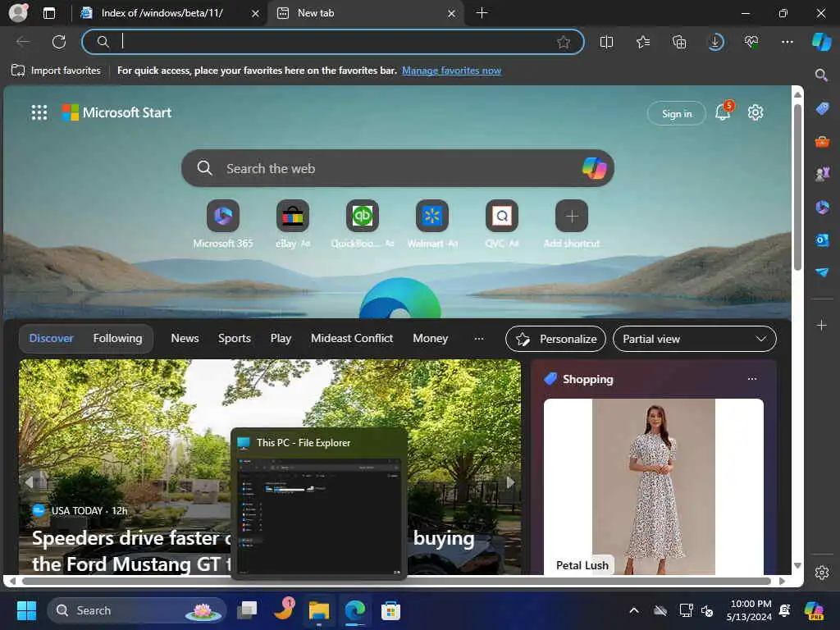Go to previous news story arrow
The width and height of the screenshot is (840, 630).
[29, 482]
